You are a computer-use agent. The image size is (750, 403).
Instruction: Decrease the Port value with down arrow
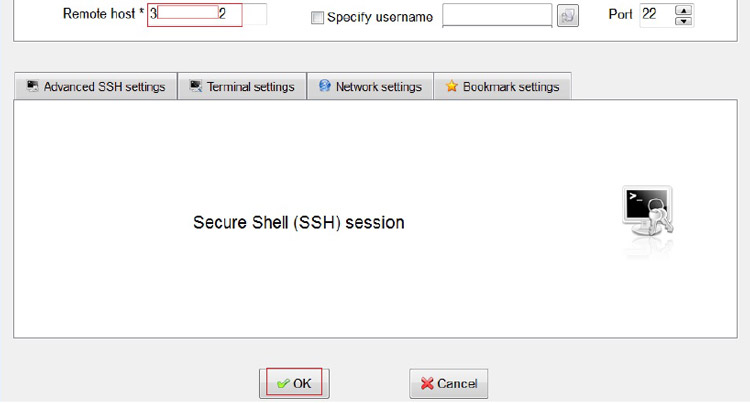[x=684, y=21]
